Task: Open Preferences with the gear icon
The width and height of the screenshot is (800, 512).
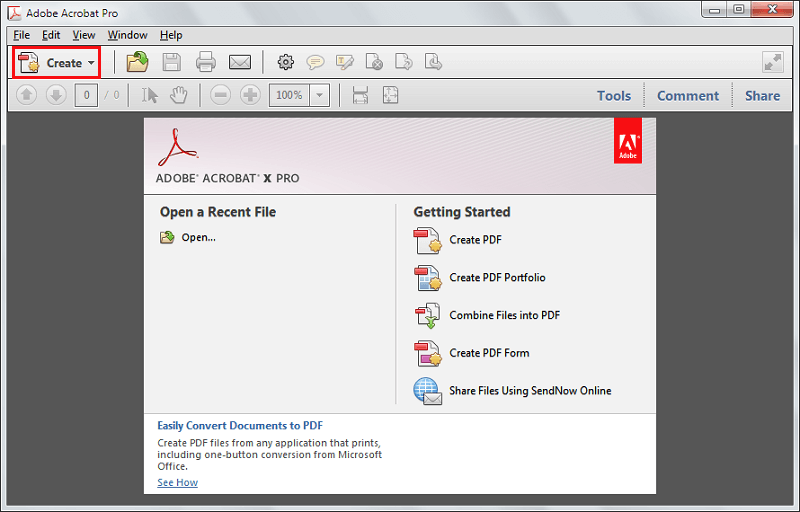Action: pos(285,62)
